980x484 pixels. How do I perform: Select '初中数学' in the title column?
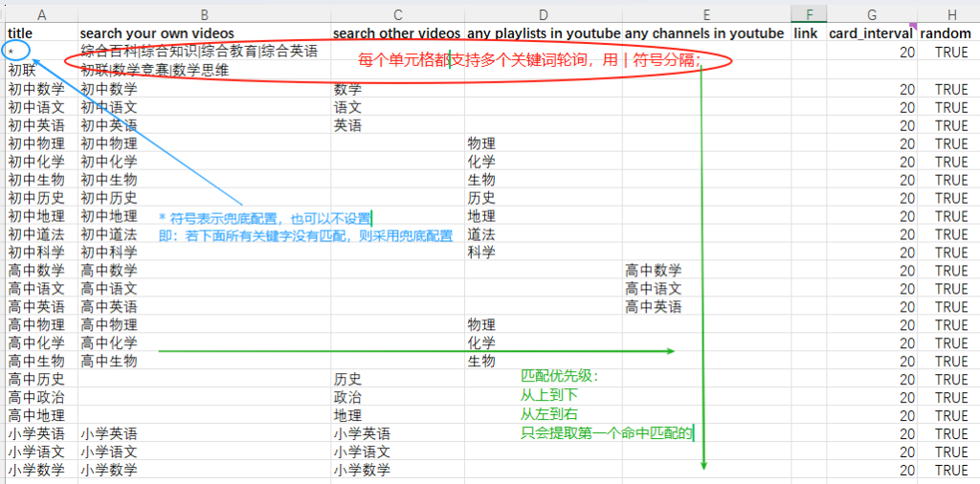pyautogui.click(x=42, y=89)
